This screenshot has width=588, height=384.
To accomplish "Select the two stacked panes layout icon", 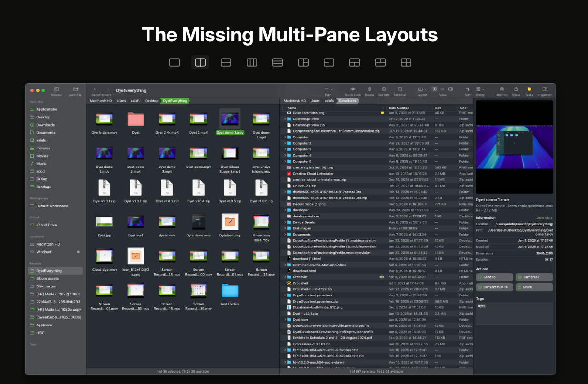I will point(226,62).
